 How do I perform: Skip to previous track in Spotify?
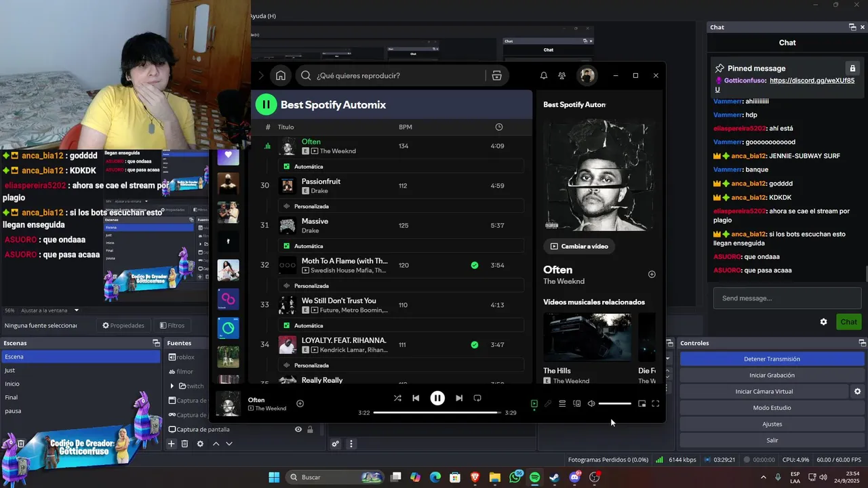point(416,398)
